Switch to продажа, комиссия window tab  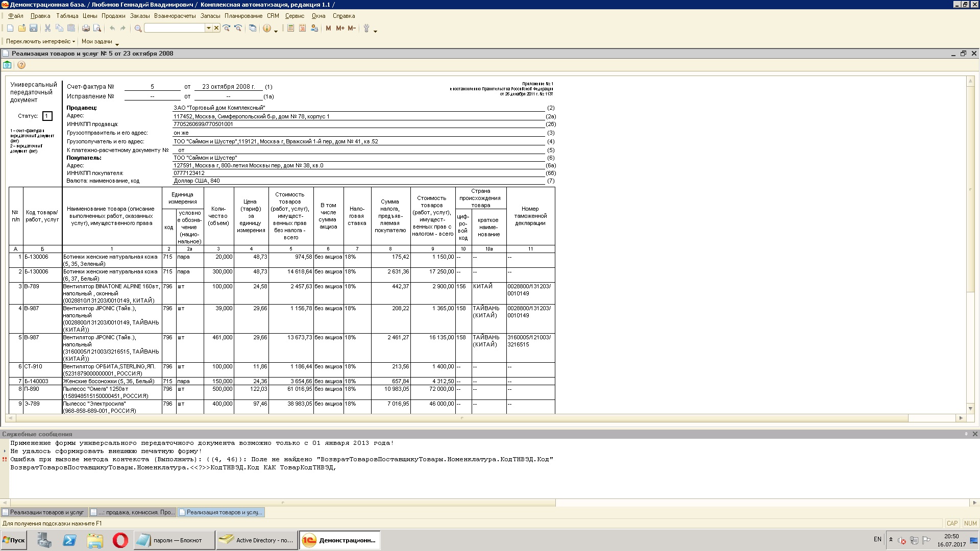coord(133,512)
